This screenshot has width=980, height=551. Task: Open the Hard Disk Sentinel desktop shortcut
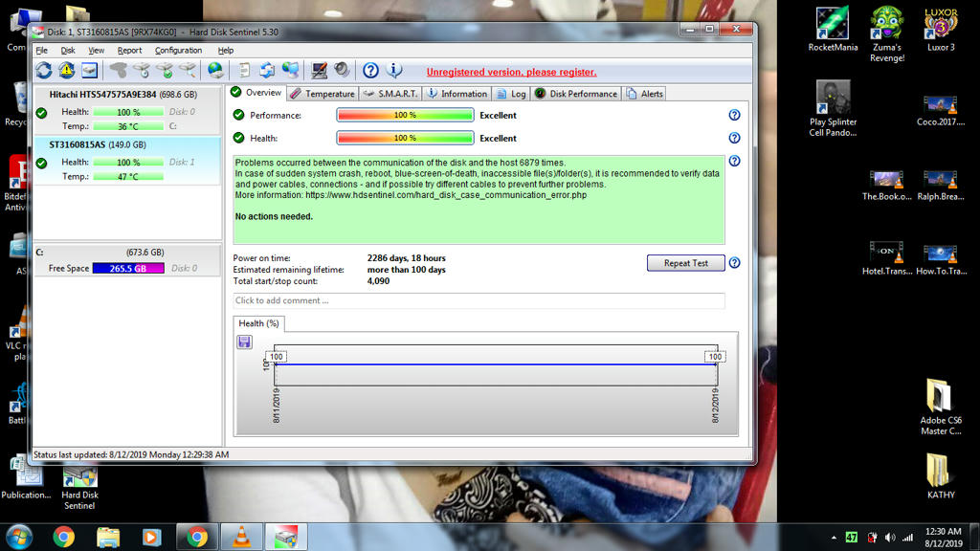[79, 488]
